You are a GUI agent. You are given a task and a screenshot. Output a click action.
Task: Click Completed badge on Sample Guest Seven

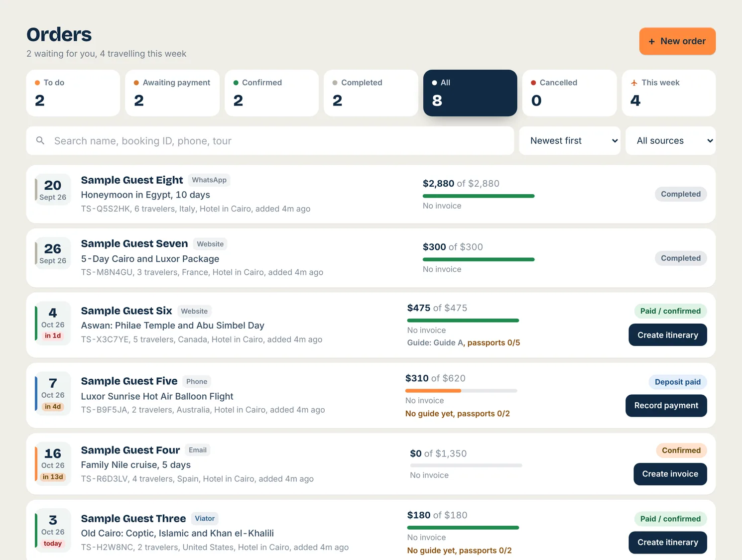(681, 258)
